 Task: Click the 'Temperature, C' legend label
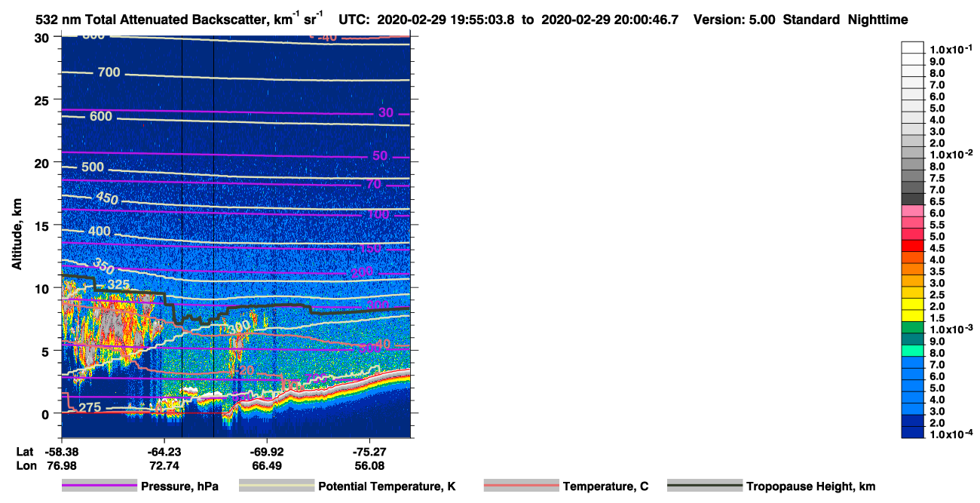coord(605,486)
